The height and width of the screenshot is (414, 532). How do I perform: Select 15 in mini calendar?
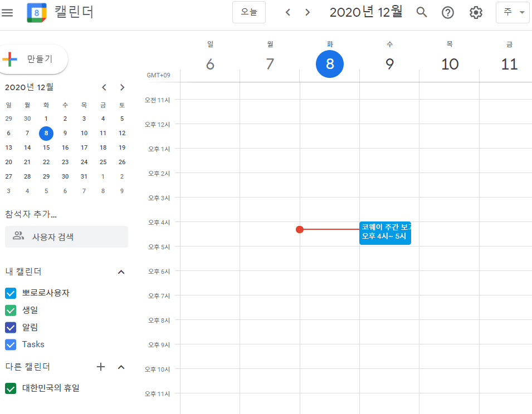[46, 147]
